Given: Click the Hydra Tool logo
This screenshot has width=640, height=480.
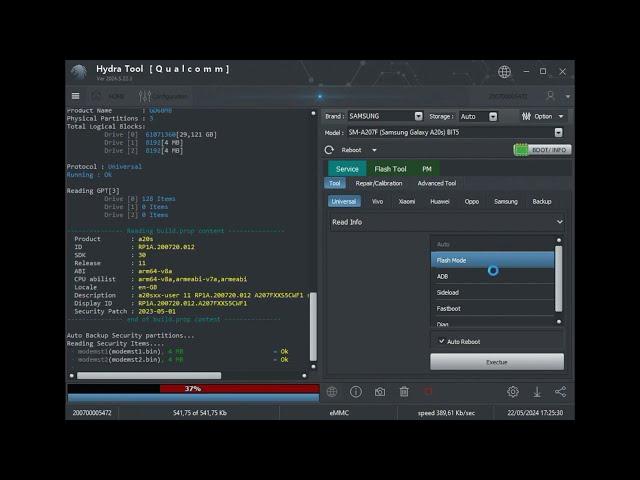Looking at the screenshot, I should point(79,72).
